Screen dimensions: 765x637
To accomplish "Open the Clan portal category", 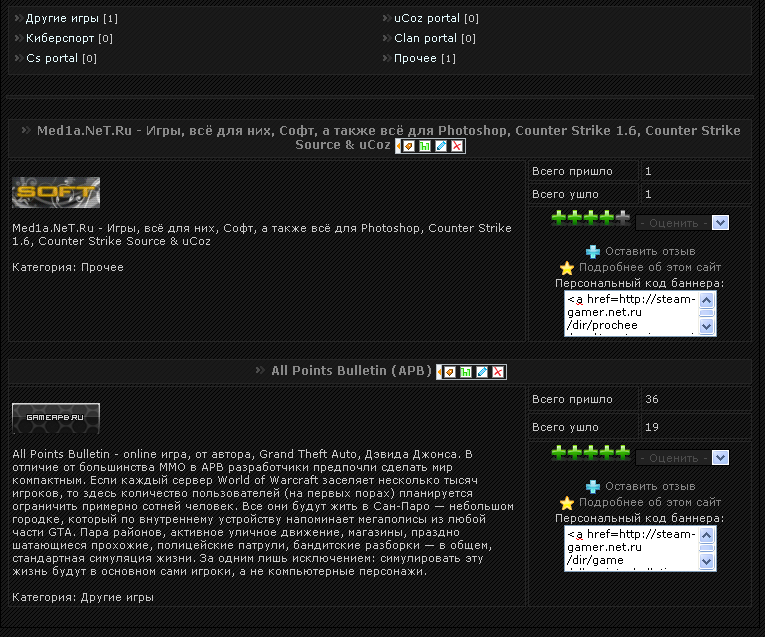I will tap(425, 38).
